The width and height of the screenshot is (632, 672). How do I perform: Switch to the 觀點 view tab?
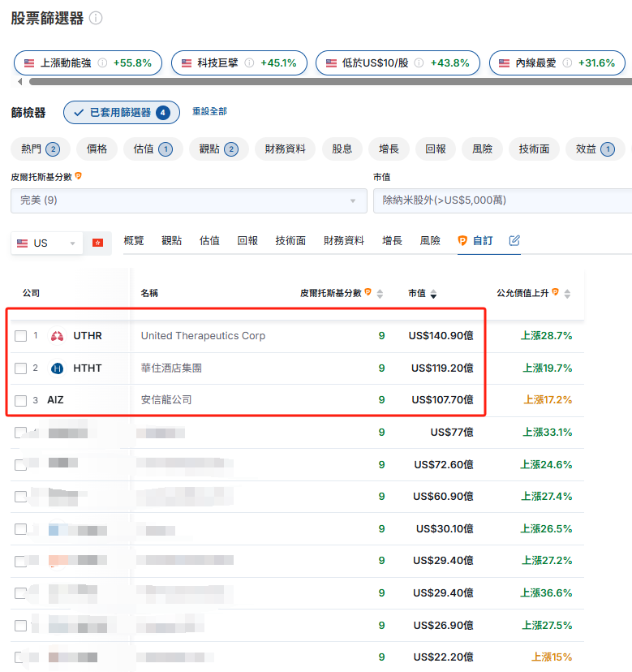(x=171, y=240)
